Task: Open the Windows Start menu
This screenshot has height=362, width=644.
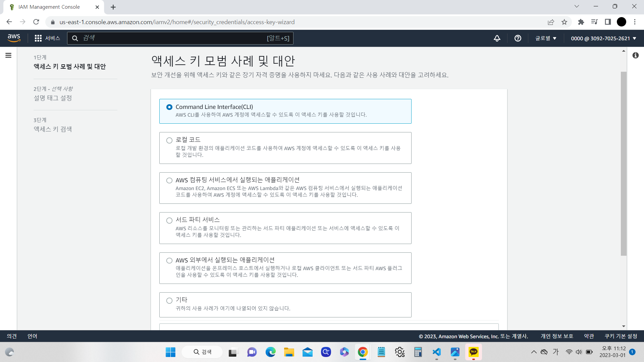Action: pyautogui.click(x=170, y=352)
